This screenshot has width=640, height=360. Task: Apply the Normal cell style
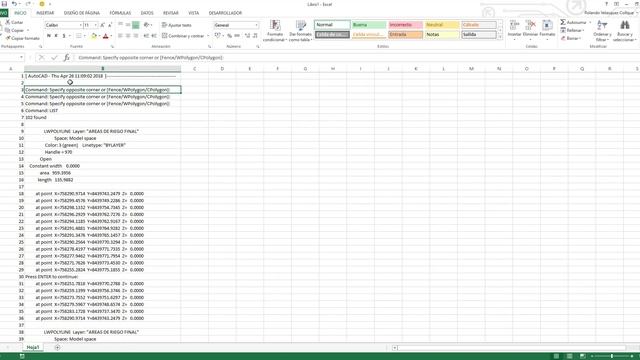coord(332,25)
